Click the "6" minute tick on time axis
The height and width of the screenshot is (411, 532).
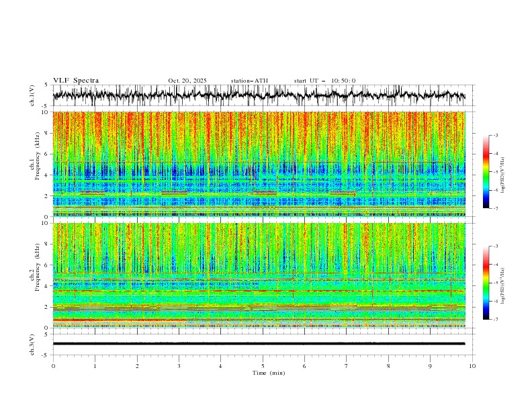[304, 366]
